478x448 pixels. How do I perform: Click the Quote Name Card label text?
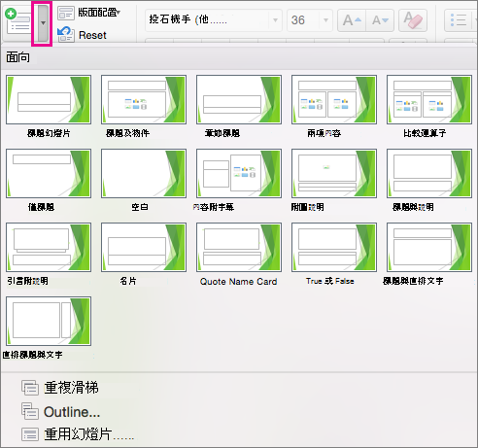tap(238, 282)
